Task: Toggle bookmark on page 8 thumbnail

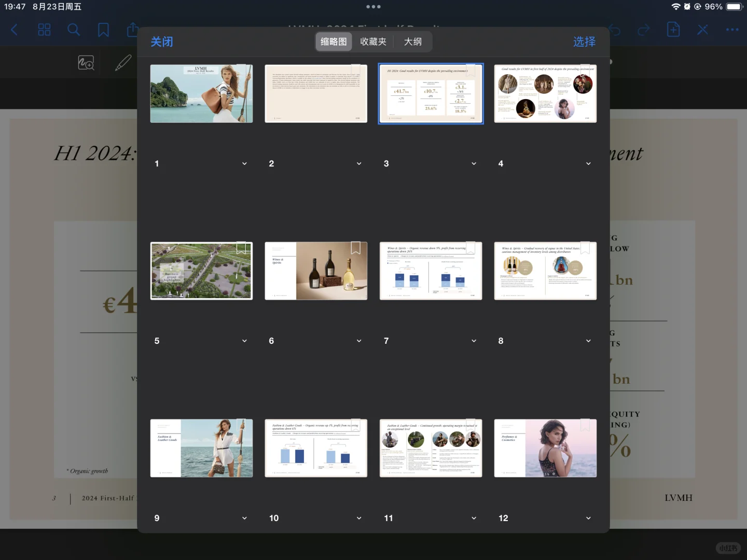Action: pyautogui.click(x=585, y=247)
